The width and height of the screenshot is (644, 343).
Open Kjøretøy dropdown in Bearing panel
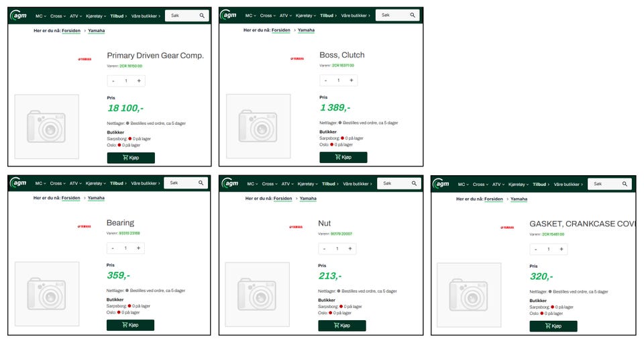click(96, 183)
